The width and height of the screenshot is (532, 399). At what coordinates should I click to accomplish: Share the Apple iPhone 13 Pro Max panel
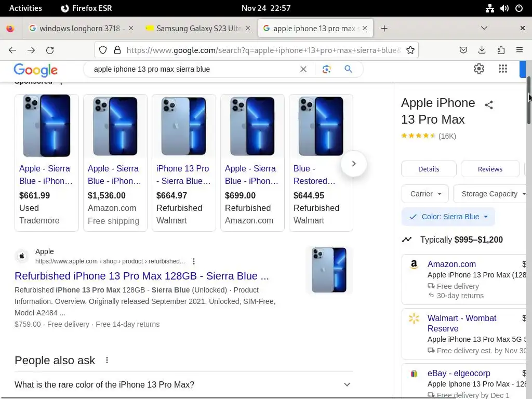point(488,105)
